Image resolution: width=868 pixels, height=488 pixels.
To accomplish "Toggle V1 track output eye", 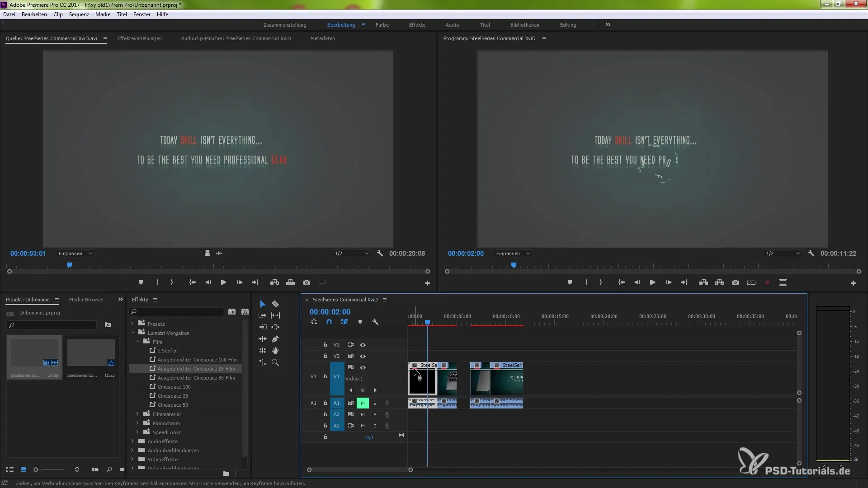I will [x=363, y=367].
